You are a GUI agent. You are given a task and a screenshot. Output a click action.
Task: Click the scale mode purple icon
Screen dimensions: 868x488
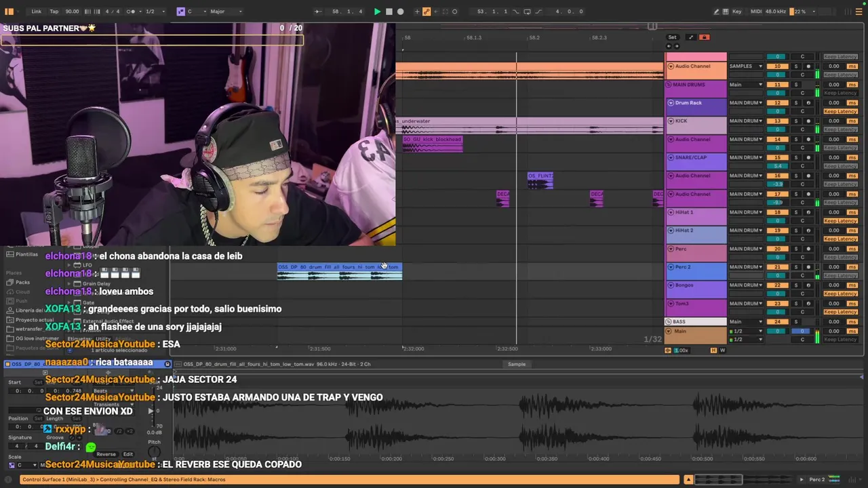pos(180,12)
